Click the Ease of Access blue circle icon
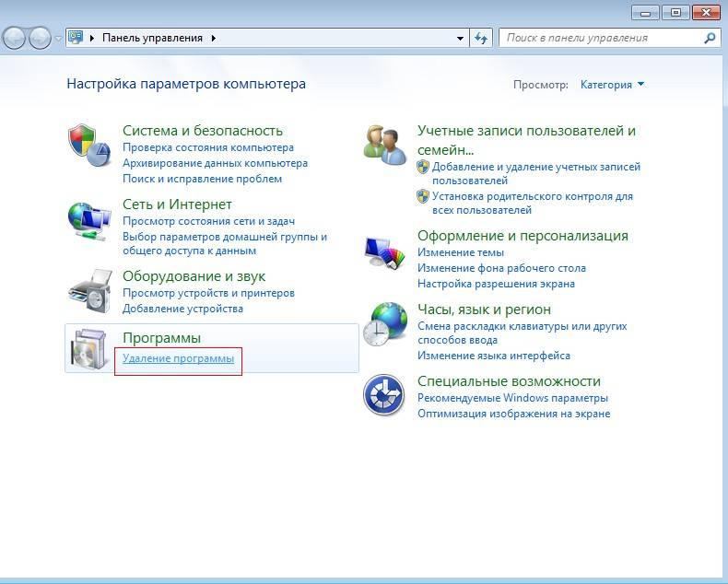This screenshot has height=584, width=728. tap(384, 395)
